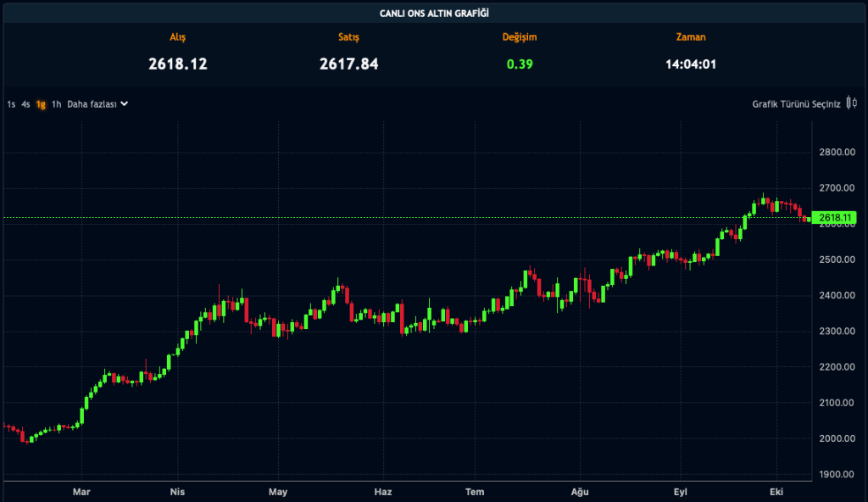Click the 2700.00 price axis label
This screenshot has width=868, height=502.
[837, 188]
